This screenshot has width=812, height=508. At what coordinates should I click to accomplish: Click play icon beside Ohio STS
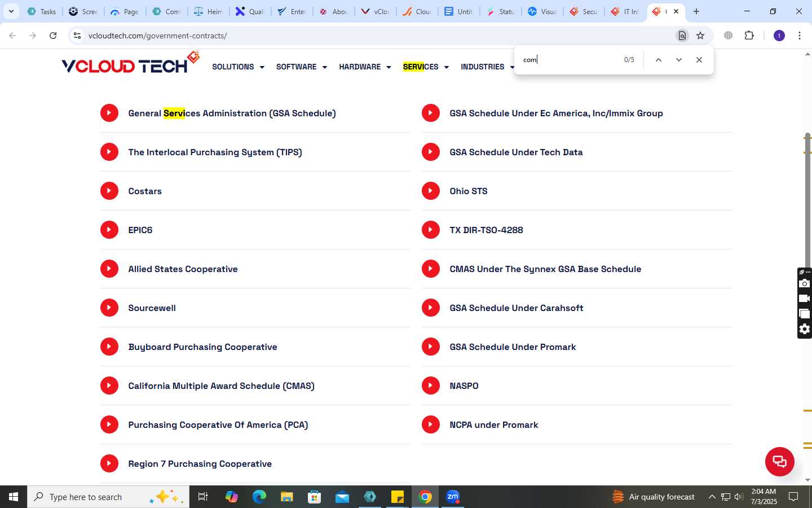tap(431, 191)
